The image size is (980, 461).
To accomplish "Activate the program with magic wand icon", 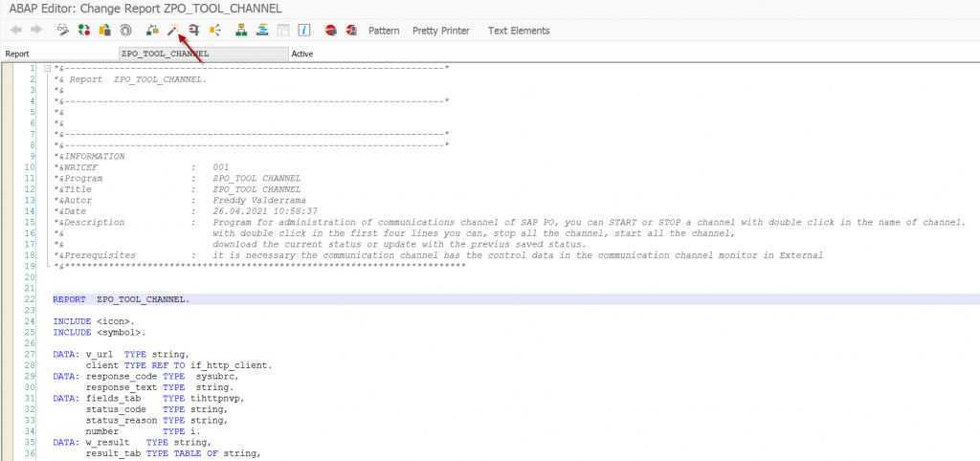I will tap(173, 30).
